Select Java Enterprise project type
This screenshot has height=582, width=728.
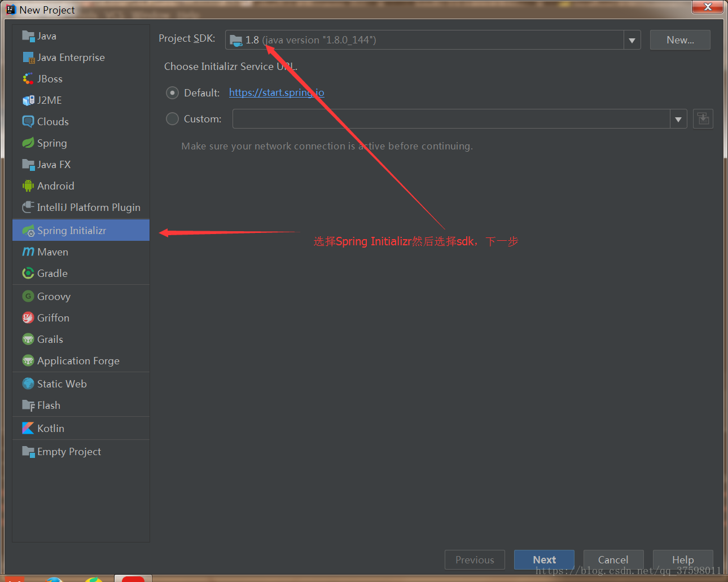click(81, 58)
